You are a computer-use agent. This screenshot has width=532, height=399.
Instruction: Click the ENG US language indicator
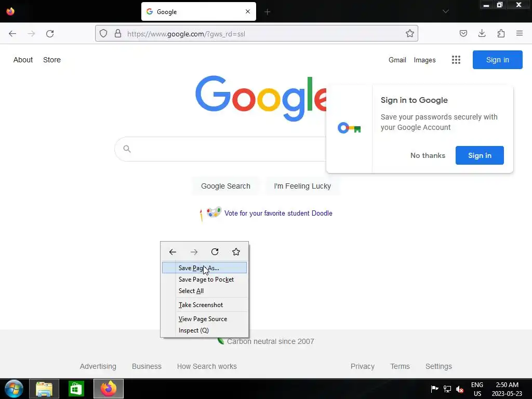point(477,389)
